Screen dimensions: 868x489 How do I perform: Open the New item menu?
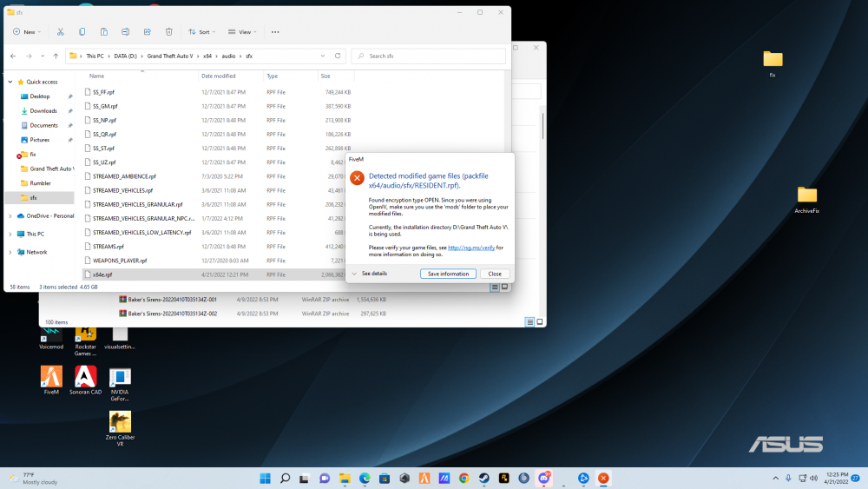tap(27, 32)
